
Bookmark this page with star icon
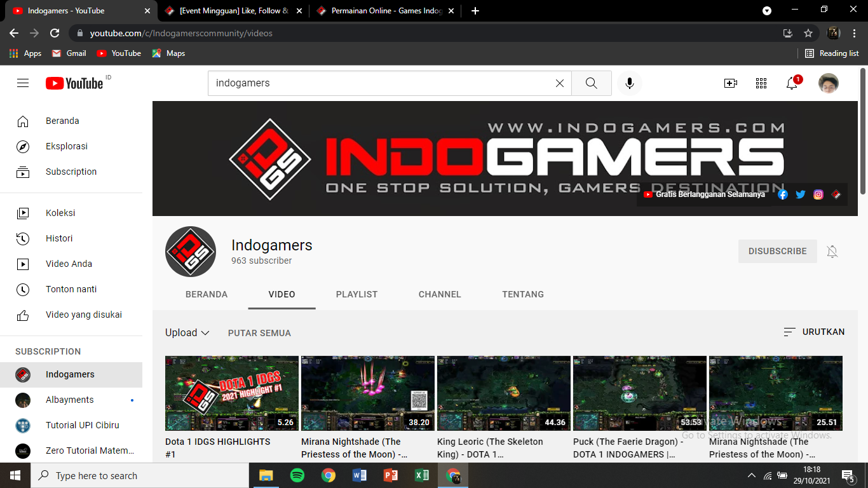point(808,33)
